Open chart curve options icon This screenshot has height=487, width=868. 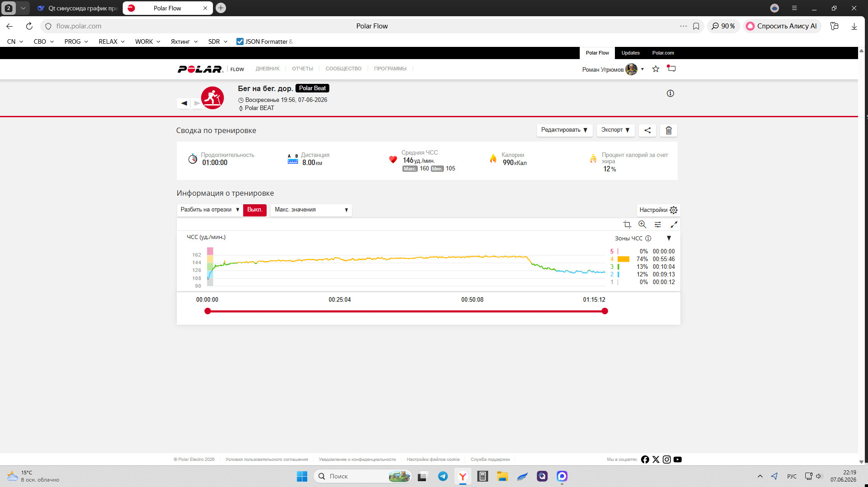(658, 225)
